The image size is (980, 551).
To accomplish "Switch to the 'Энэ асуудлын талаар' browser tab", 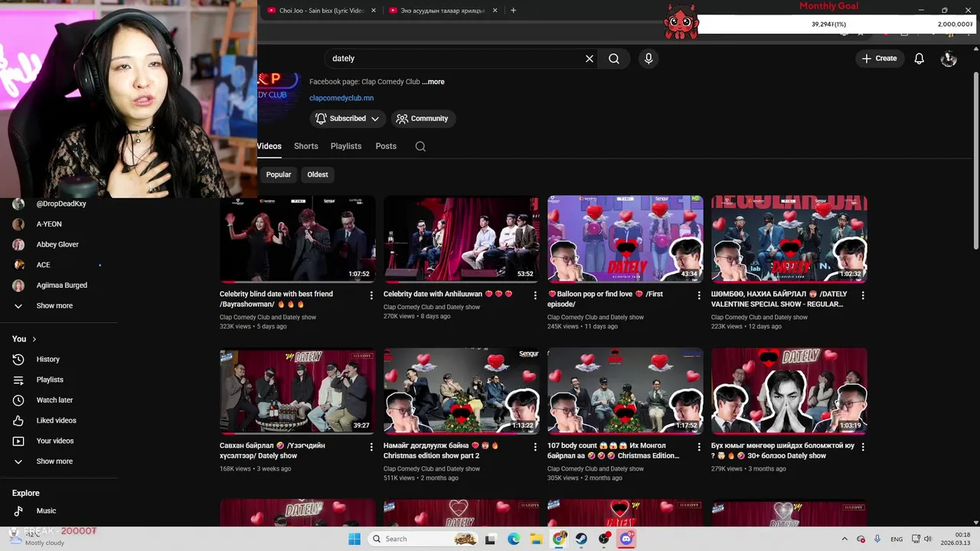I will 443,11.
